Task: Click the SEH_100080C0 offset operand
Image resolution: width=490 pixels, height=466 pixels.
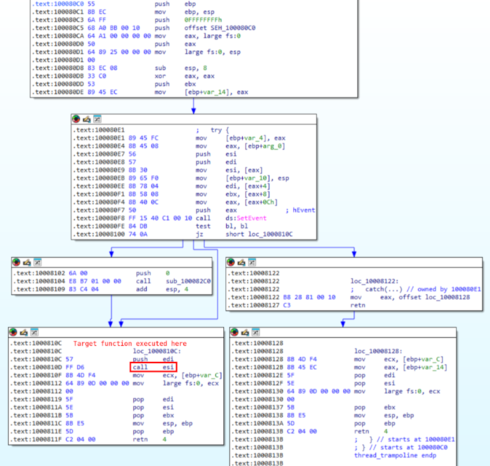Action: pyautogui.click(x=220, y=28)
